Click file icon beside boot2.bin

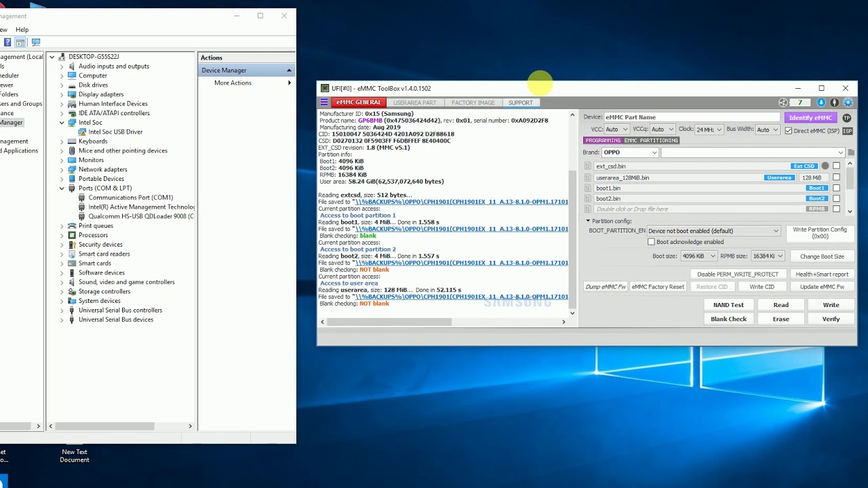point(589,199)
